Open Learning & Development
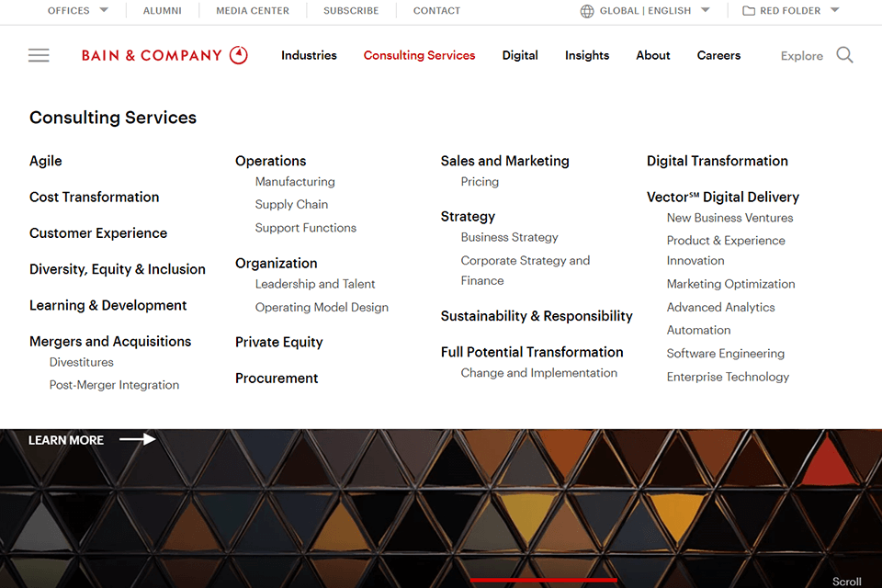Viewport: 882px width, 588px height. click(x=107, y=305)
